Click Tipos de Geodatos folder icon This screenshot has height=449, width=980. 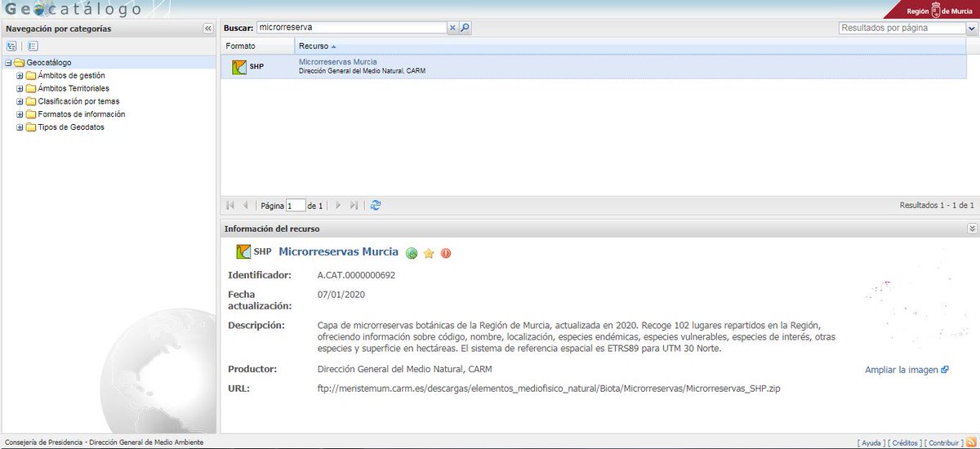31,127
